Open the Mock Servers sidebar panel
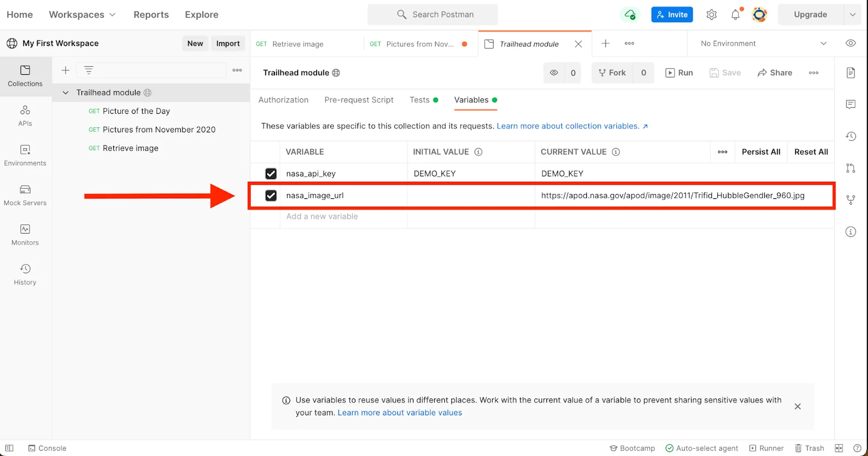The image size is (868, 456). (25, 195)
